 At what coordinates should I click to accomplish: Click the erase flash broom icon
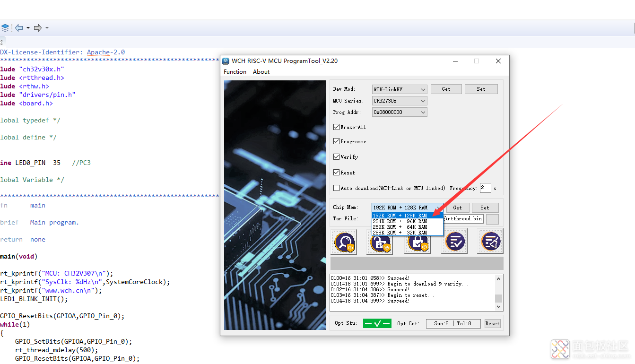click(490, 242)
